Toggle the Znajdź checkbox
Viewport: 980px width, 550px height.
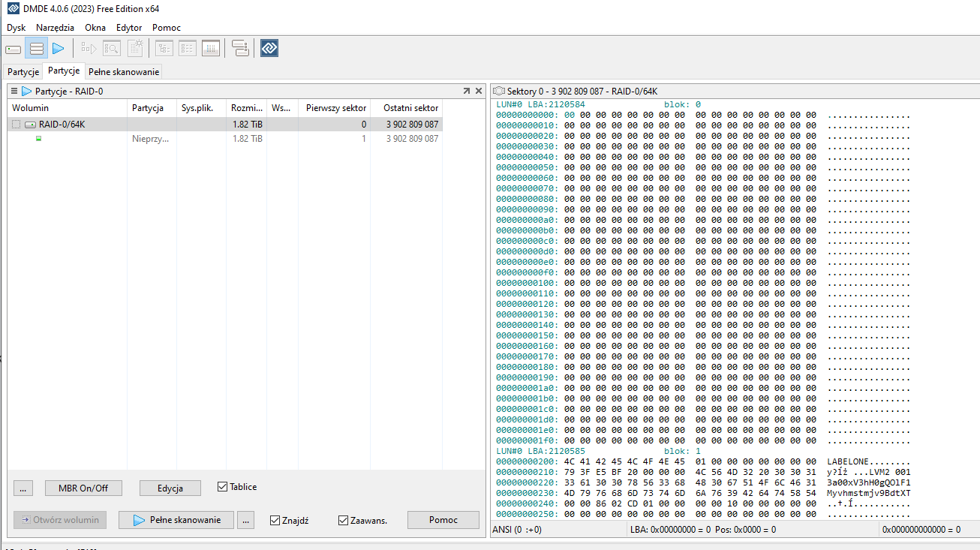tap(275, 520)
